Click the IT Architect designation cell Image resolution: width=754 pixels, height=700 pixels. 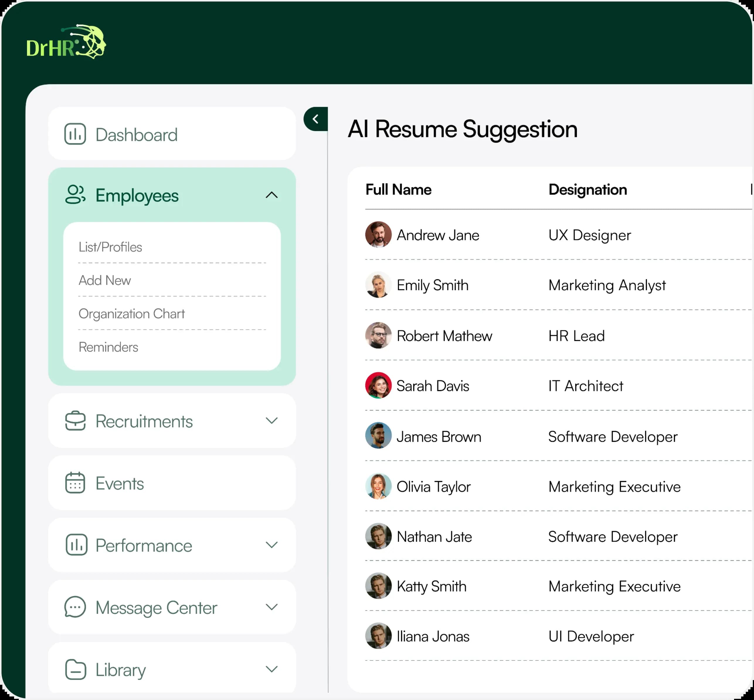click(585, 386)
